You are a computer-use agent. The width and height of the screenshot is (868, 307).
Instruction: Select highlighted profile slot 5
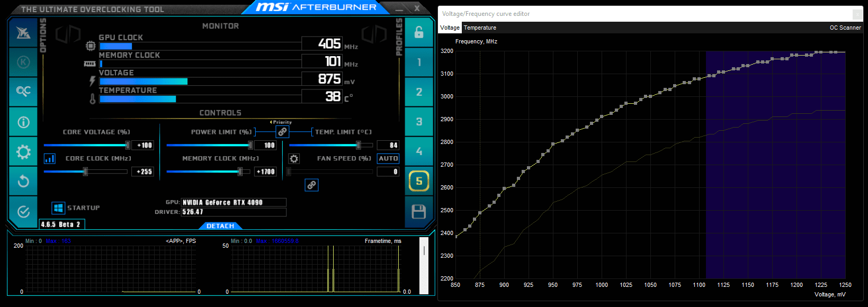click(x=419, y=181)
